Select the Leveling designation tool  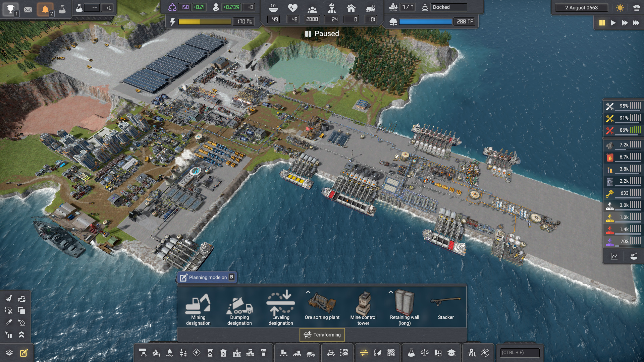point(281,308)
